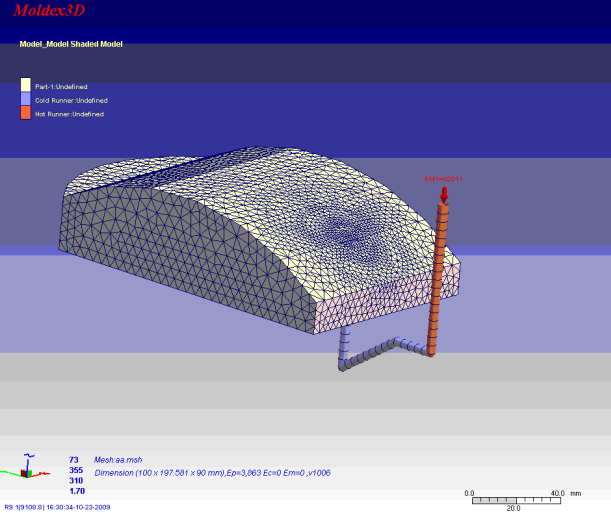Click the Hot Runner:Undefined legend label
This screenshot has width=611, height=513.
69,114
